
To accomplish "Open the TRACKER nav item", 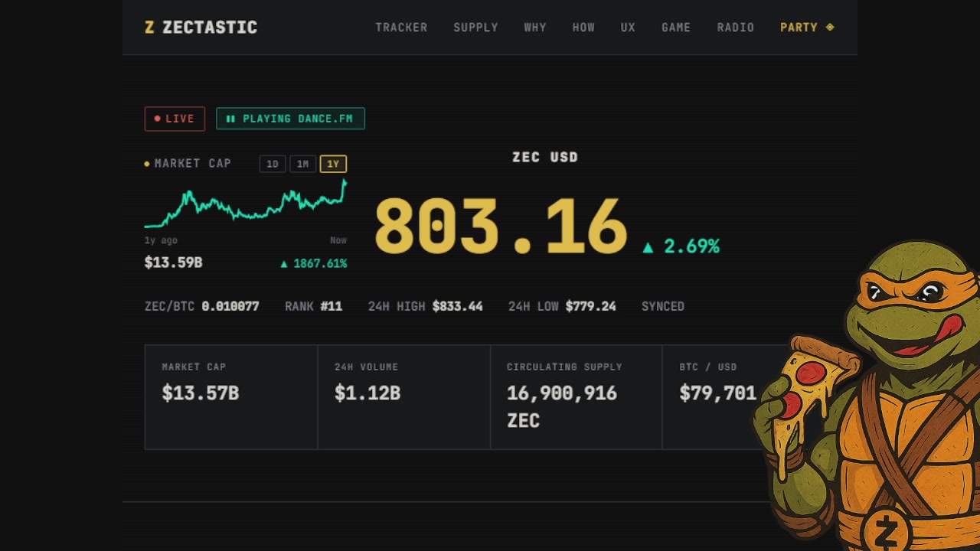I will (401, 28).
